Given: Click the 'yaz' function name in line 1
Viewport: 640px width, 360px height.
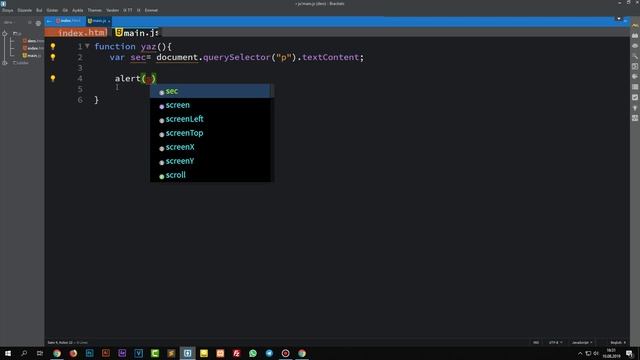Looking at the screenshot, I should [x=149, y=47].
